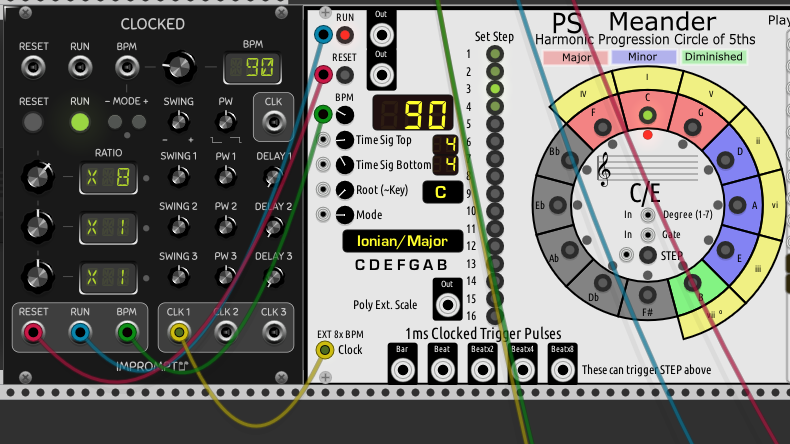Click the RUN input jack on CLOCKED
Viewport: 790px width, 444px height.
tap(80, 67)
